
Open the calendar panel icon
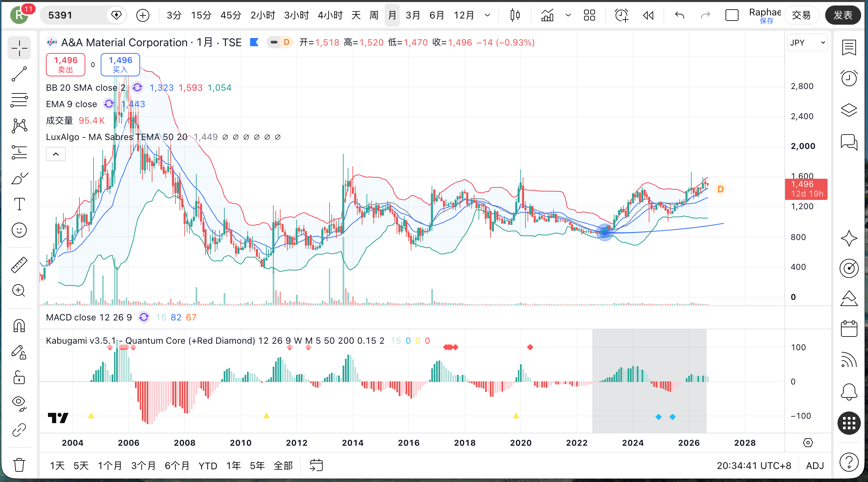(x=849, y=329)
